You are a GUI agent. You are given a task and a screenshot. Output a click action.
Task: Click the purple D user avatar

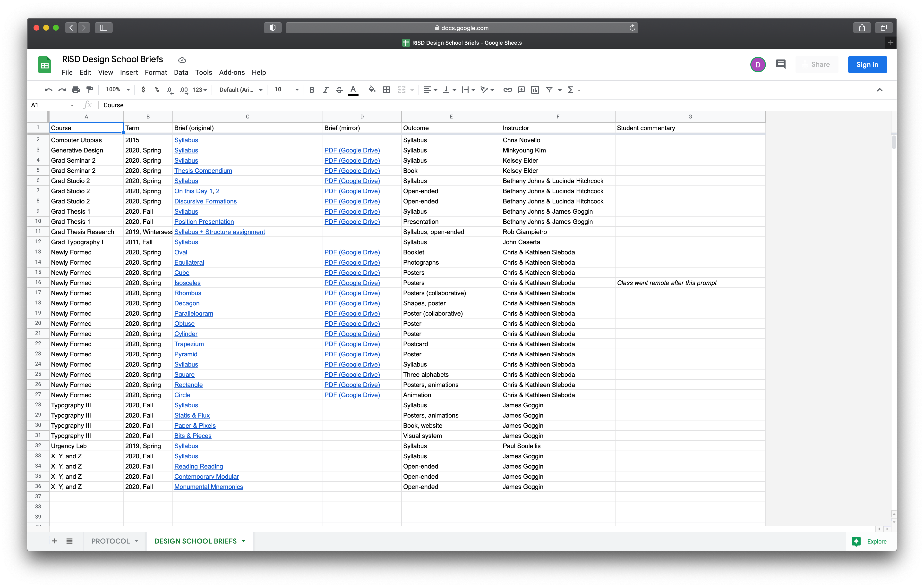(758, 64)
